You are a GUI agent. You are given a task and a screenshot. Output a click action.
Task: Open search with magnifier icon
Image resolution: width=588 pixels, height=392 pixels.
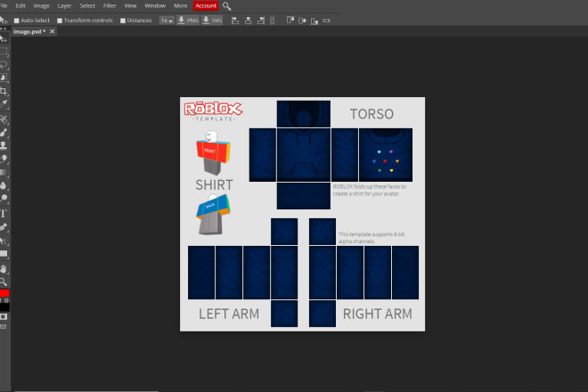(x=226, y=6)
